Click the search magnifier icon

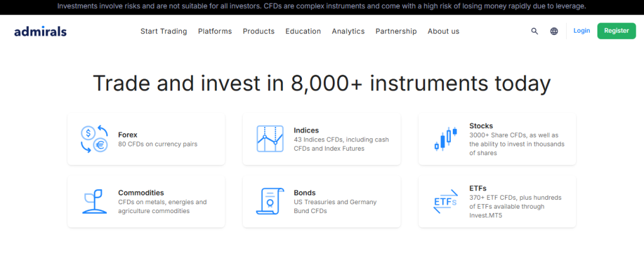(x=535, y=31)
